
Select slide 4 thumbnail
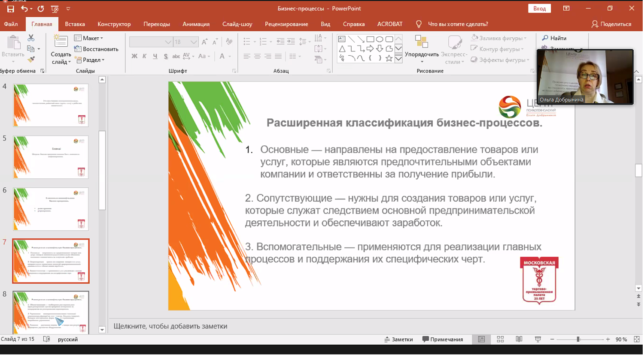[x=51, y=105]
